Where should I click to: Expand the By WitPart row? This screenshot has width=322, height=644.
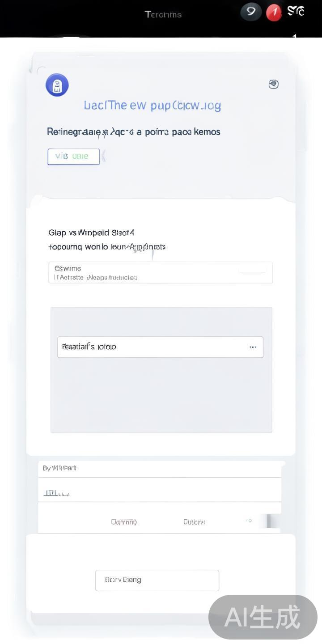click(160, 468)
